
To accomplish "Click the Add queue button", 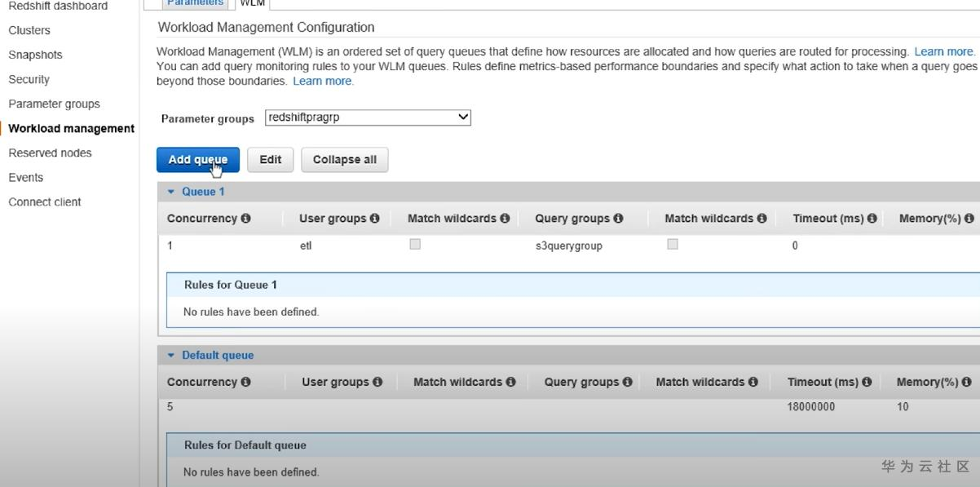I will 197,160.
